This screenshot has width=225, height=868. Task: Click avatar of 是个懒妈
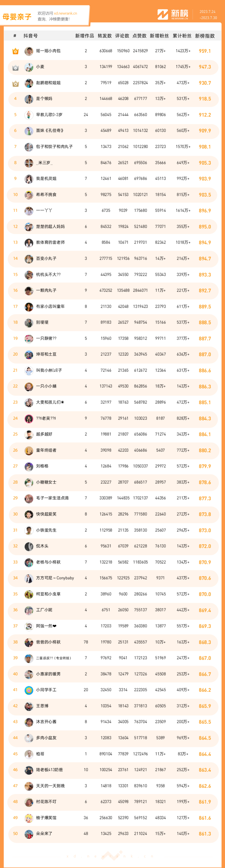click(29, 99)
